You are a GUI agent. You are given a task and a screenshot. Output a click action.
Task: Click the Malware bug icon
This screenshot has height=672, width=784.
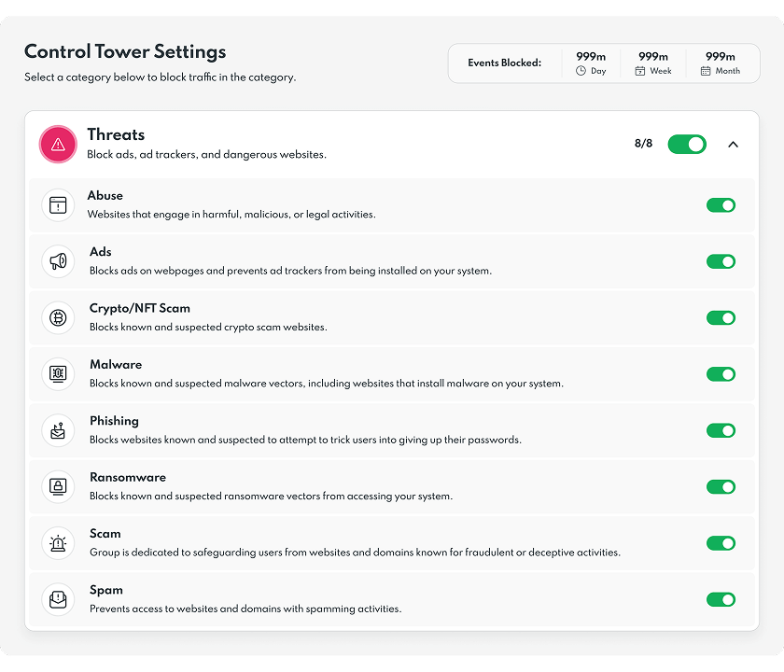58,373
